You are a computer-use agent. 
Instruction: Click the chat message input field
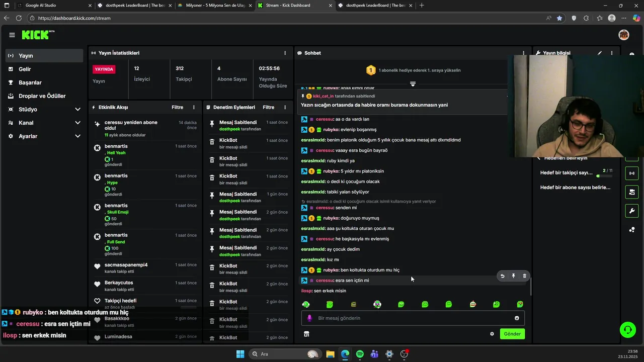413,318
